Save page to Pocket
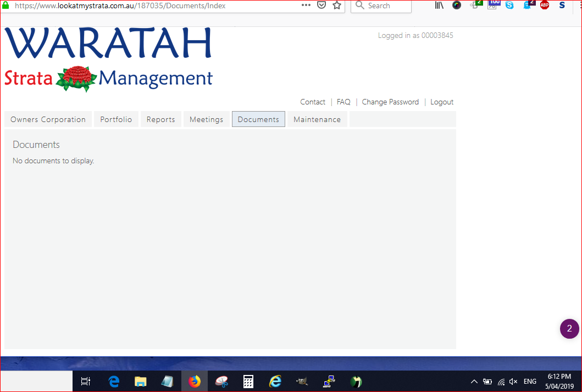The image size is (582, 392). pos(322,5)
